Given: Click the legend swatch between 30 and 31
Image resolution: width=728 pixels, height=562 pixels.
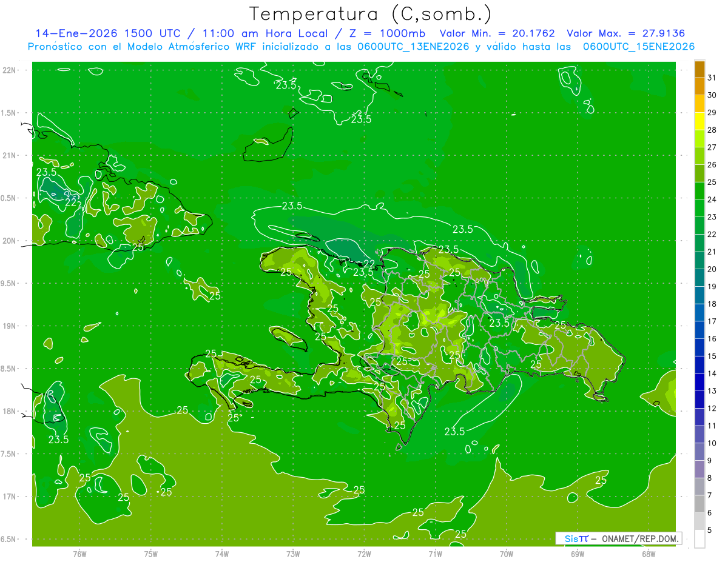Looking at the screenshot, I should [x=699, y=86].
